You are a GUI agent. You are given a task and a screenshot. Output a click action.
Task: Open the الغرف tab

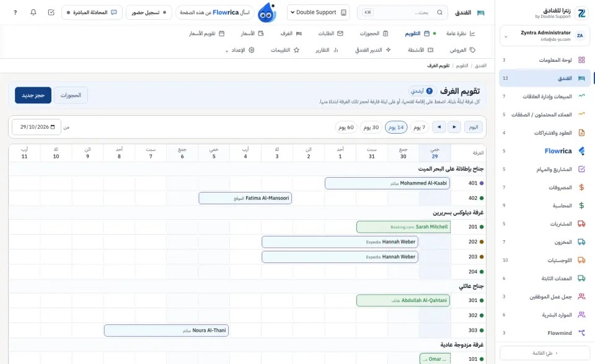291,33
